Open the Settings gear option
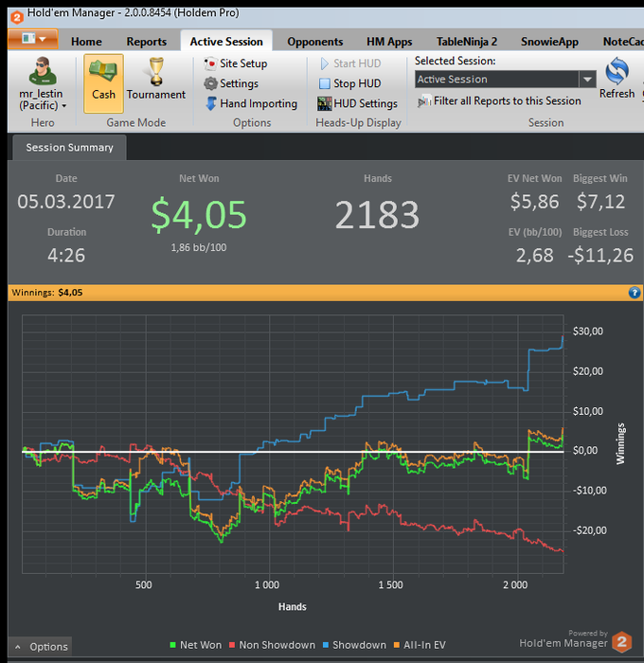The width and height of the screenshot is (644, 663). pyautogui.click(x=231, y=83)
